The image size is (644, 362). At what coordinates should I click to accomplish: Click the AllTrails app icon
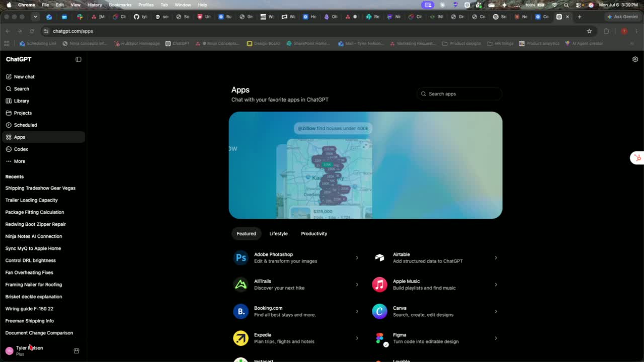click(x=241, y=285)
